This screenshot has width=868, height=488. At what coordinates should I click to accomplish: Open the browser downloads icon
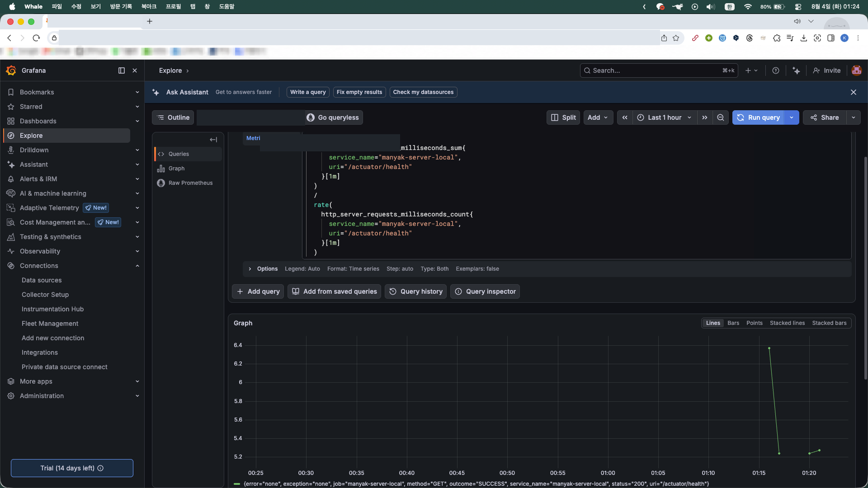point(804,38)
